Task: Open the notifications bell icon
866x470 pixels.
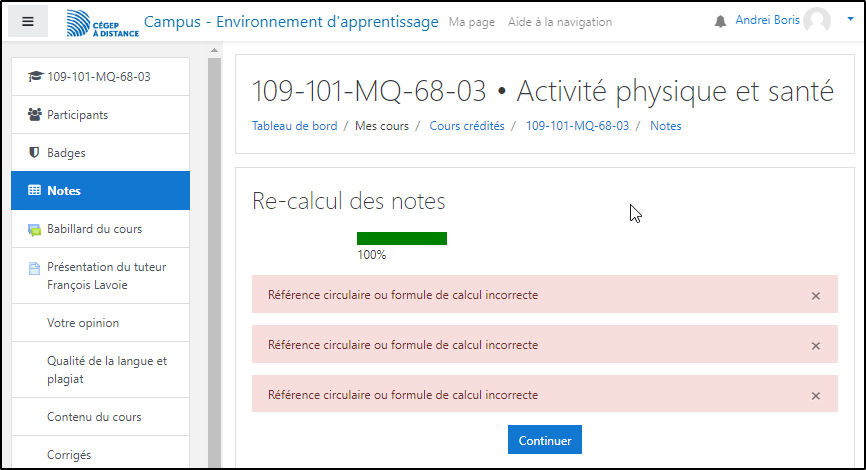Action: click(x=720, y=21)
